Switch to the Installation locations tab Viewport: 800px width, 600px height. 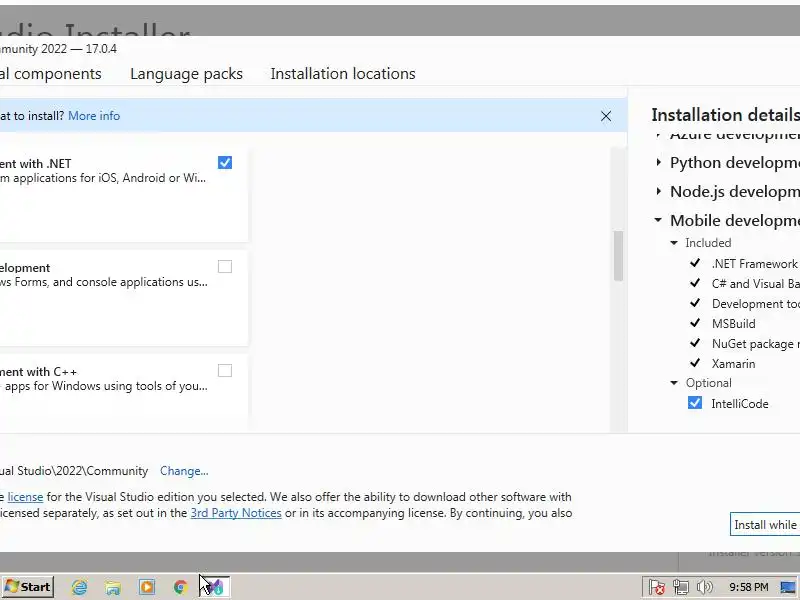(x=343, y=74)
